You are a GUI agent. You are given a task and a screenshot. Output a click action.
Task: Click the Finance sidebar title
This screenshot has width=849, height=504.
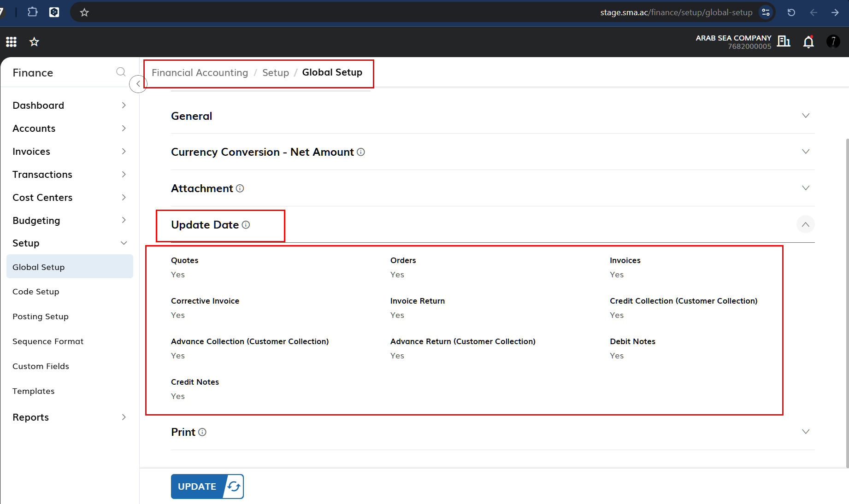pos(33,73)
